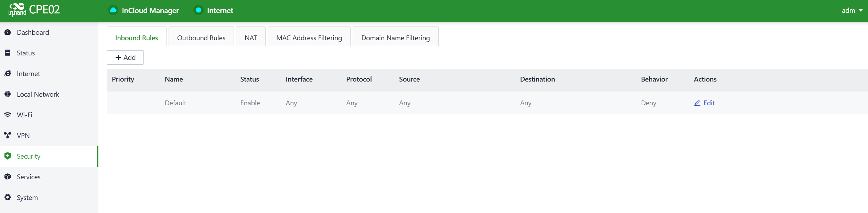Select the MAC Address Filtering tab
This screenshot has width=868, height=213.
coord(309,38)
